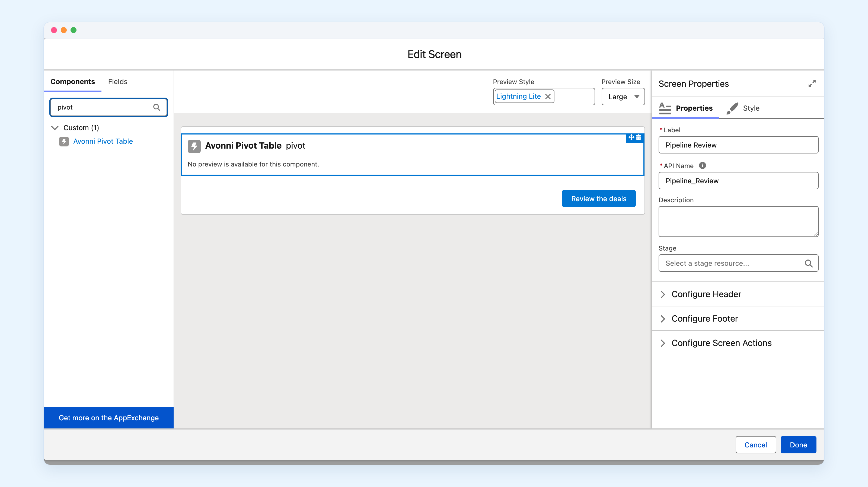This screenshot has height=487, width=868.
Task: Click the Cancel button
Action: click(755, 445)
